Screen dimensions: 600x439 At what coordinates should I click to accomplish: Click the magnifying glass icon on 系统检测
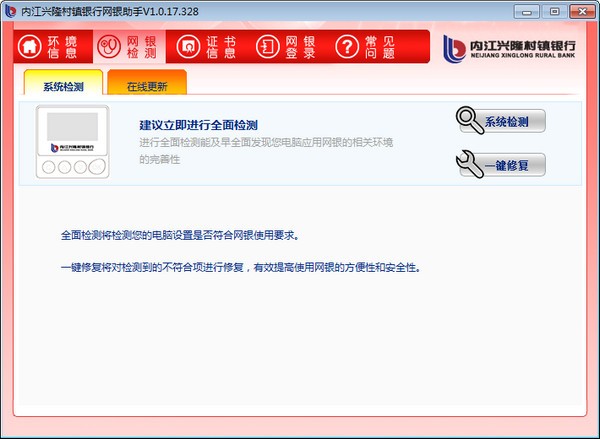point(470,120)
